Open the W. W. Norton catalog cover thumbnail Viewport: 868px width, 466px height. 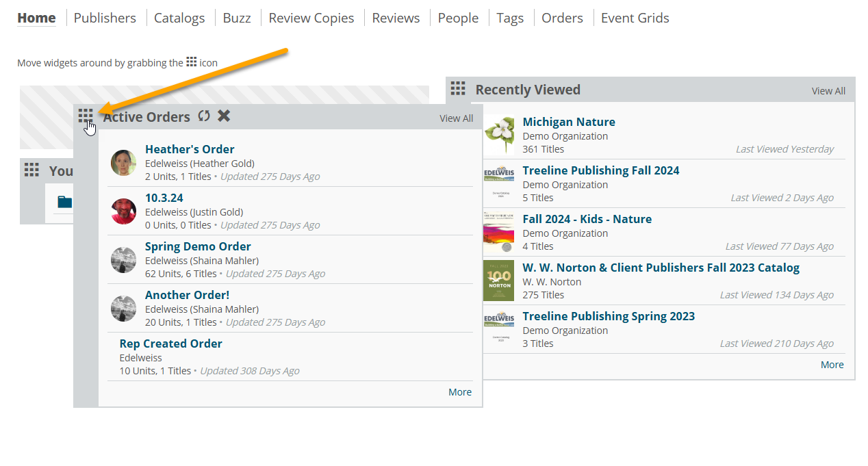click(498, 281)
